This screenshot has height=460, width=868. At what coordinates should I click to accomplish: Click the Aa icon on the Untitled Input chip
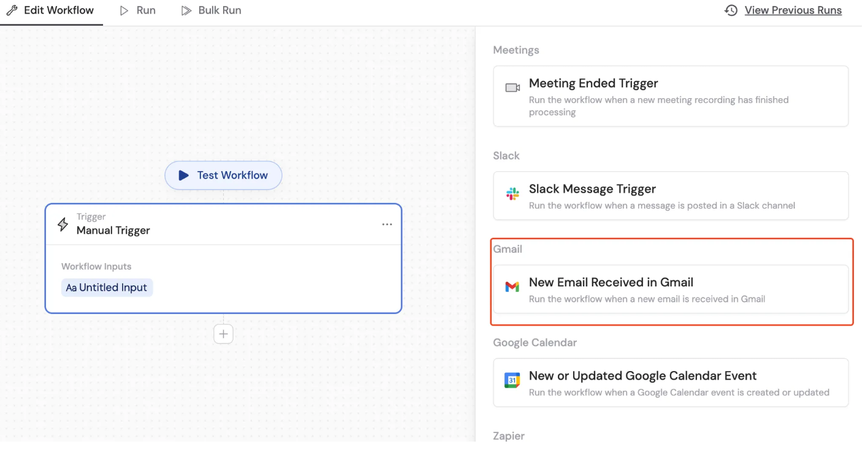coord(69,287)
